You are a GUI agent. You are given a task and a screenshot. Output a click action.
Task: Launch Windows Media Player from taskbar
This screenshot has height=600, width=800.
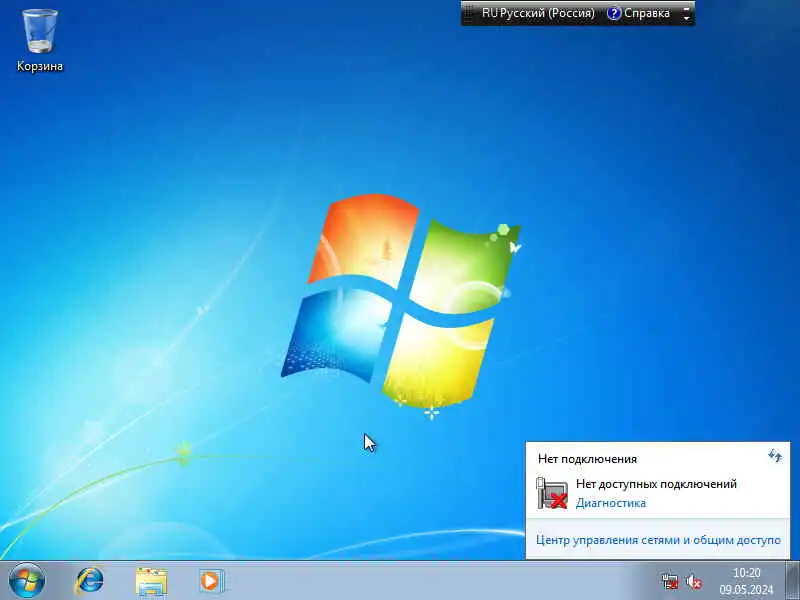pos(211,581)
